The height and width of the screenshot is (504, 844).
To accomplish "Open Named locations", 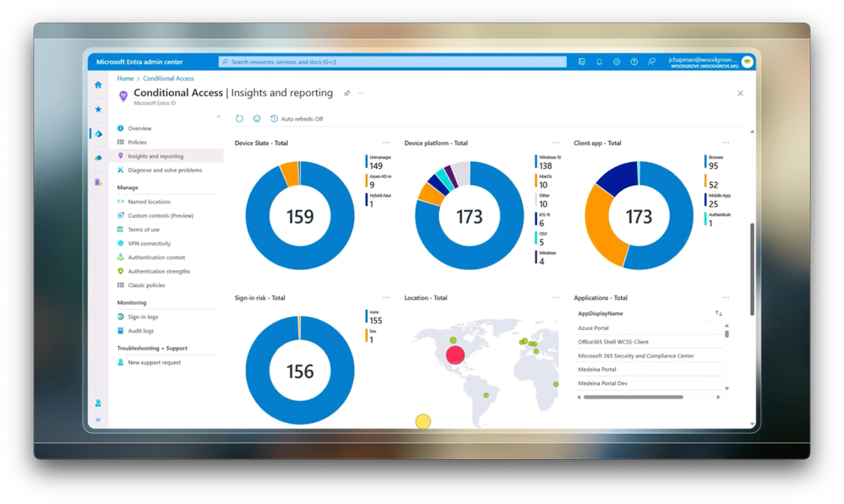I will [149, 202].
